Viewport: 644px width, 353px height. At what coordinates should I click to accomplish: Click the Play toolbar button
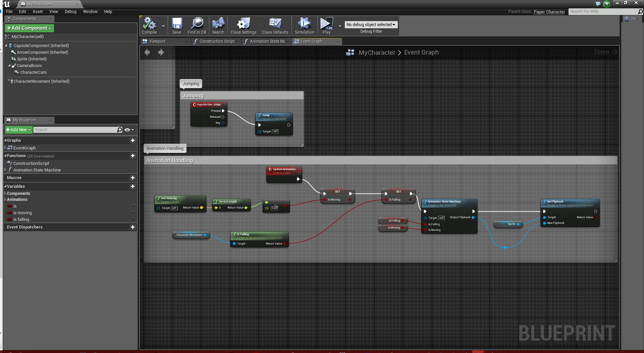[x=326, y=26]
